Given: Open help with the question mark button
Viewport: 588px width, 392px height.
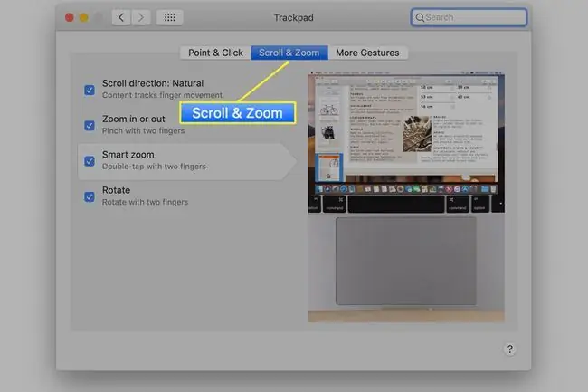Looking at the screenshot, I should point(509,349).
